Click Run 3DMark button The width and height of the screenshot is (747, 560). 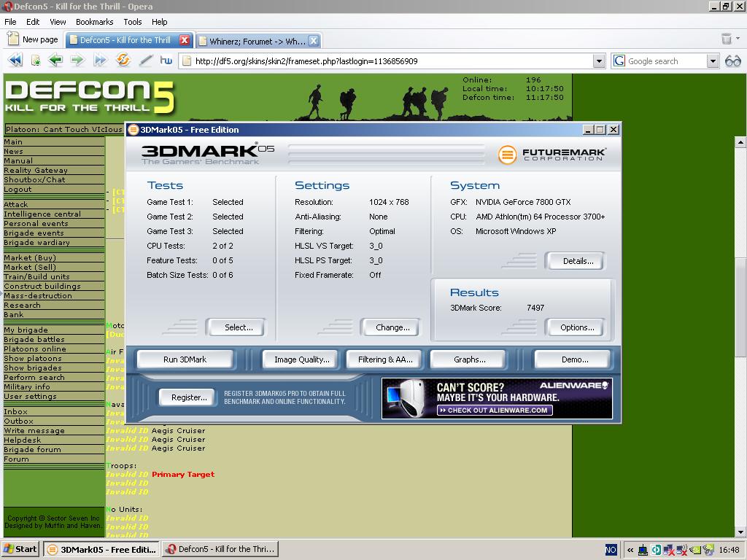click(x=185, y=359)
